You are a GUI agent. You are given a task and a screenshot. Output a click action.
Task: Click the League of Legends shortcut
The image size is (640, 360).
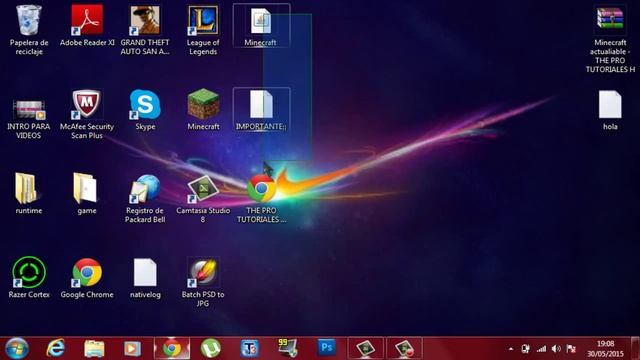click(203, 20)
